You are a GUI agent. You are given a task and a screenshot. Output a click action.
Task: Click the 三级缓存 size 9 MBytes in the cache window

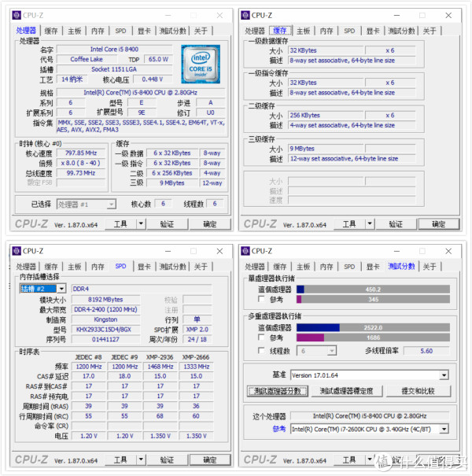coord(326,149)
